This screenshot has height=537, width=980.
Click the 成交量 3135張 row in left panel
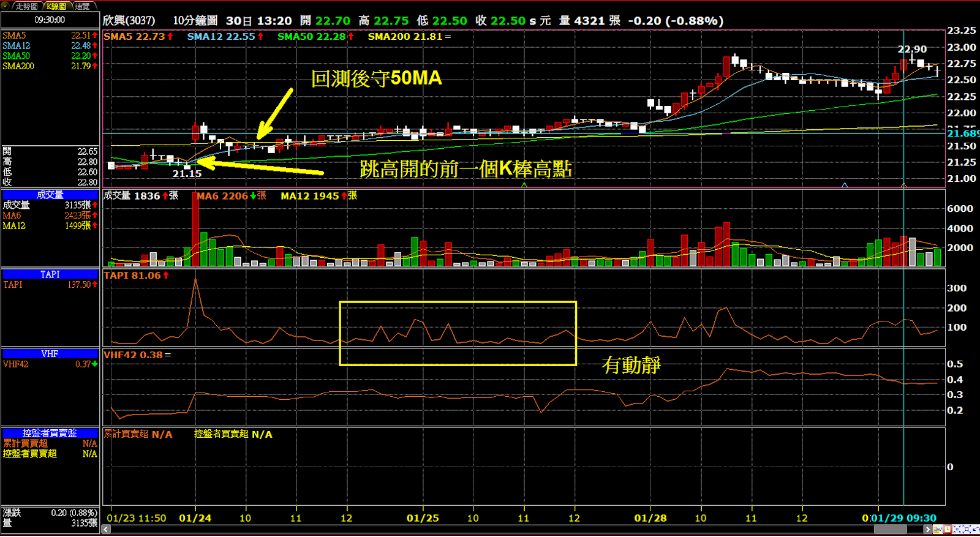click(x=50, y=205)
